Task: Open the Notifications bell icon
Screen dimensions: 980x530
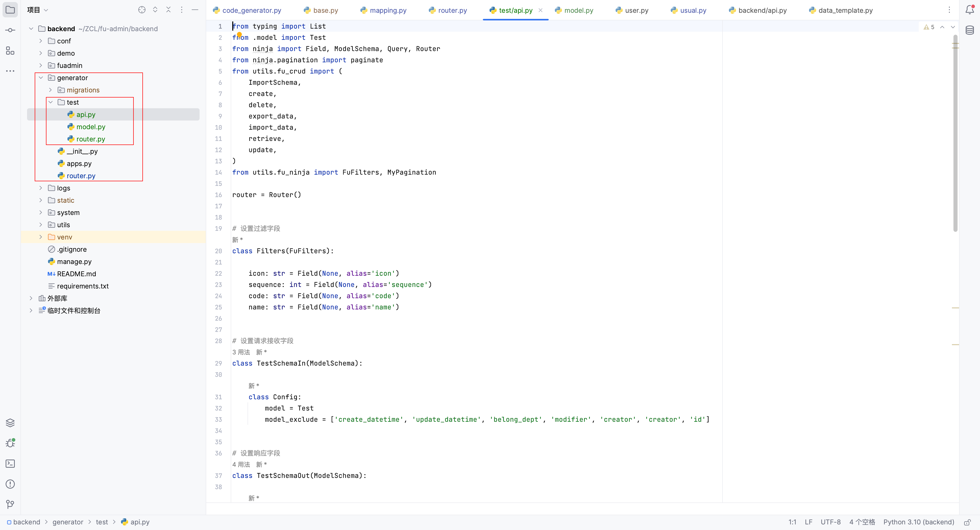Action: [x=970, y=10]
